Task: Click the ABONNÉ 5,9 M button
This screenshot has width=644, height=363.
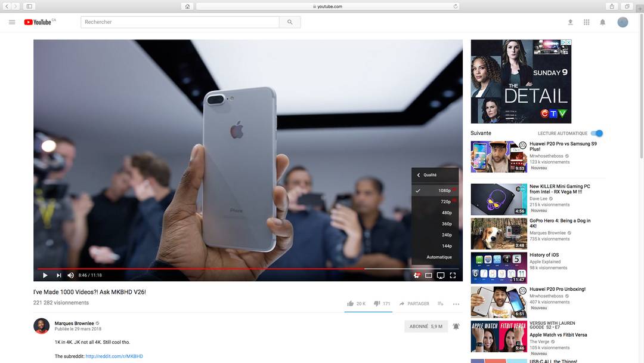Action: click(426, 327)
